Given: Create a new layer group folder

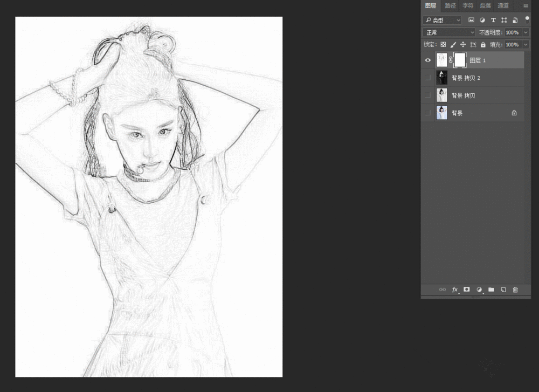Looking at the screenshot, I should point(491,290).
